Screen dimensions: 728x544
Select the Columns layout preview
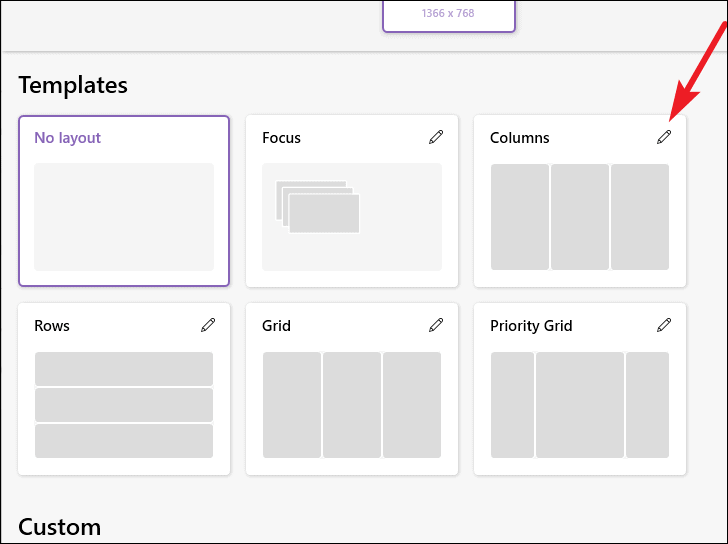coord(580,217)
